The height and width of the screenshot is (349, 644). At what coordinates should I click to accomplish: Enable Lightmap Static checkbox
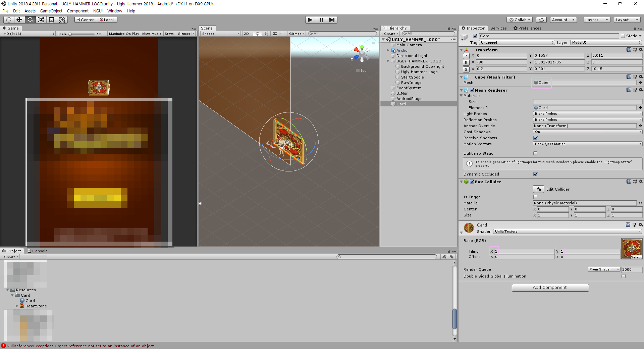pyautogui.click(x=535, y=153)
